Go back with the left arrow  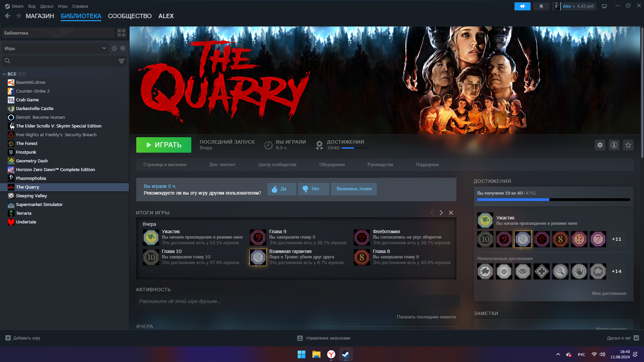(x=8, y=16)
